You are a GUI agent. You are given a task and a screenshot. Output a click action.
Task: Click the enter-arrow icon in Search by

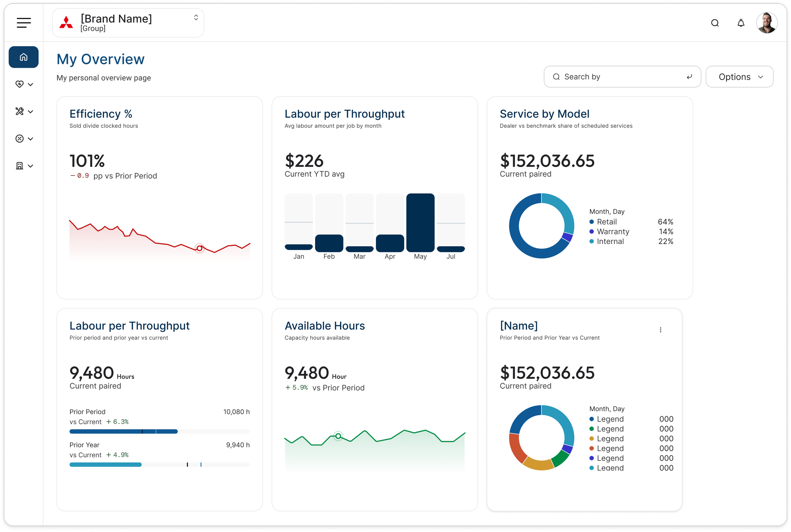coord(689,77)
